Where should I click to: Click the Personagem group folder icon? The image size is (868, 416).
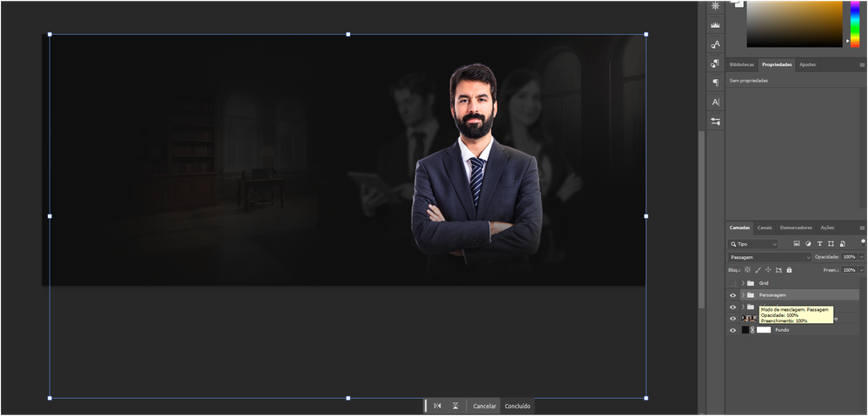click(x=751, y=295)
